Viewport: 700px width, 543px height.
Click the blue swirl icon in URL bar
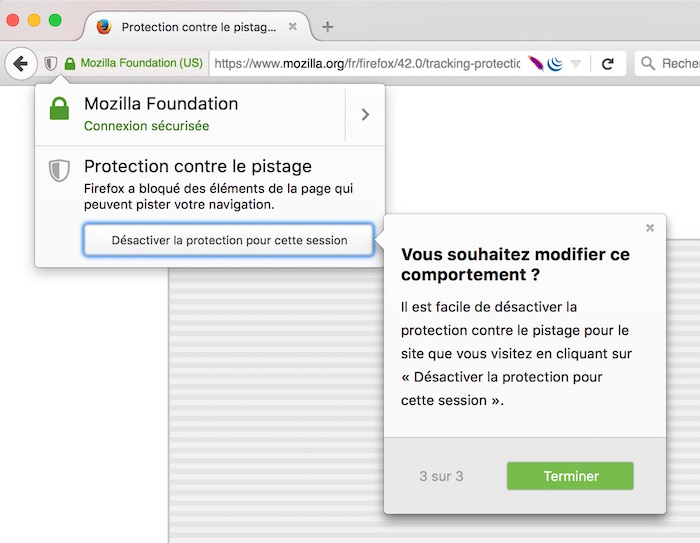pyautogui.click(x=555, y=64)
